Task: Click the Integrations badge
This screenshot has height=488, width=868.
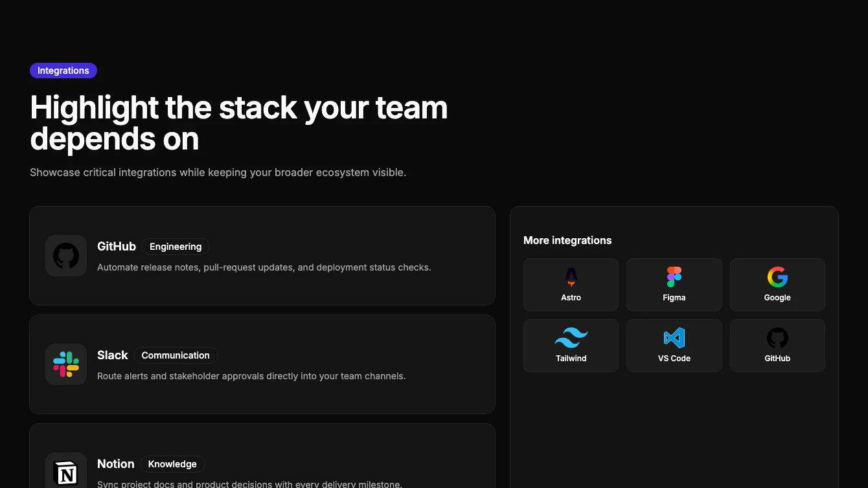Action: (x=63, y=71)
